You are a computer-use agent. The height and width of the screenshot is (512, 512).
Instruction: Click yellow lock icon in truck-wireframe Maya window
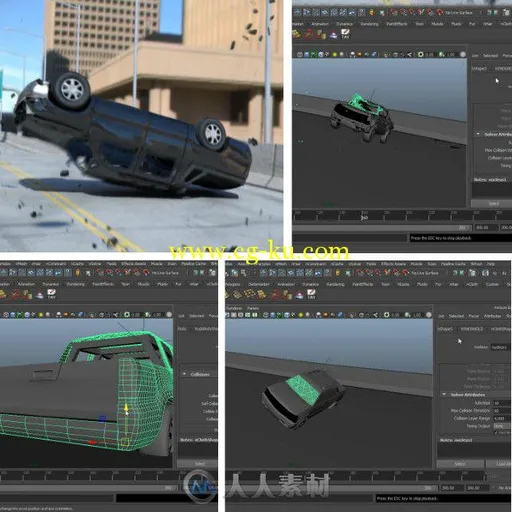[x=78, y=273]
